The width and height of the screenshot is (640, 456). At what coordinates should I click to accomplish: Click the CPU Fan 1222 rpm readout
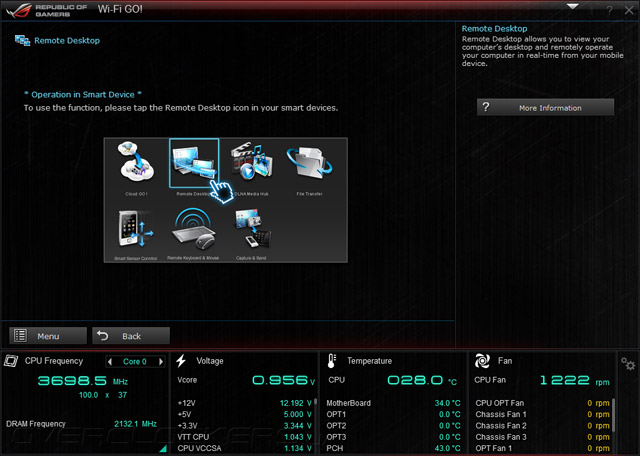coord(574,380)
